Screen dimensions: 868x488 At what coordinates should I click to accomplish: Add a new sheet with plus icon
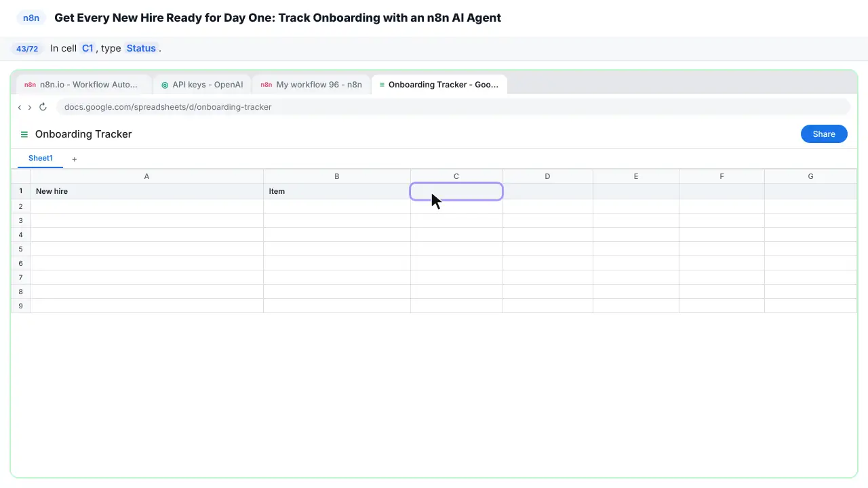click(75, 159)
